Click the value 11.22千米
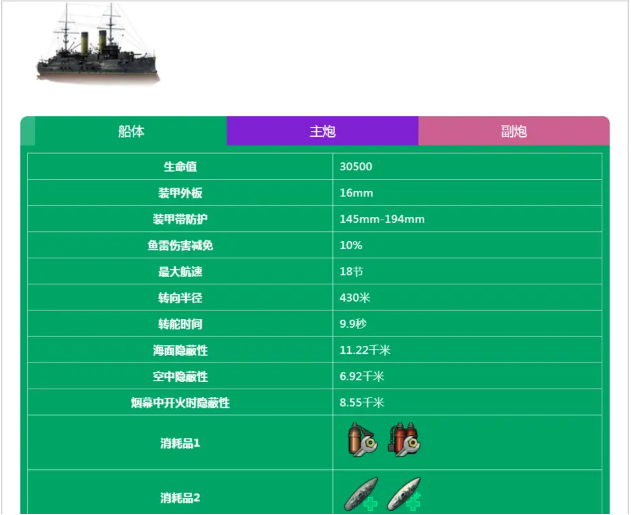This screenshot has height=515, width=631. click(365, 350)
